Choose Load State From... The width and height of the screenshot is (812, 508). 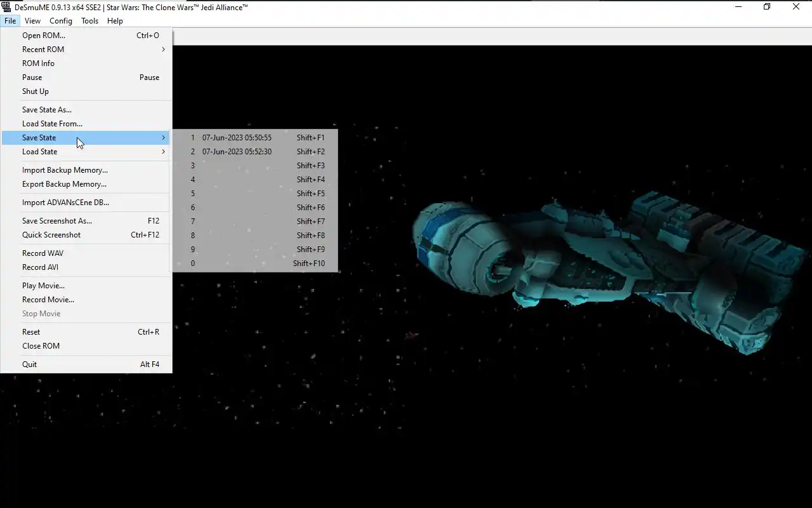pos(86,124)
